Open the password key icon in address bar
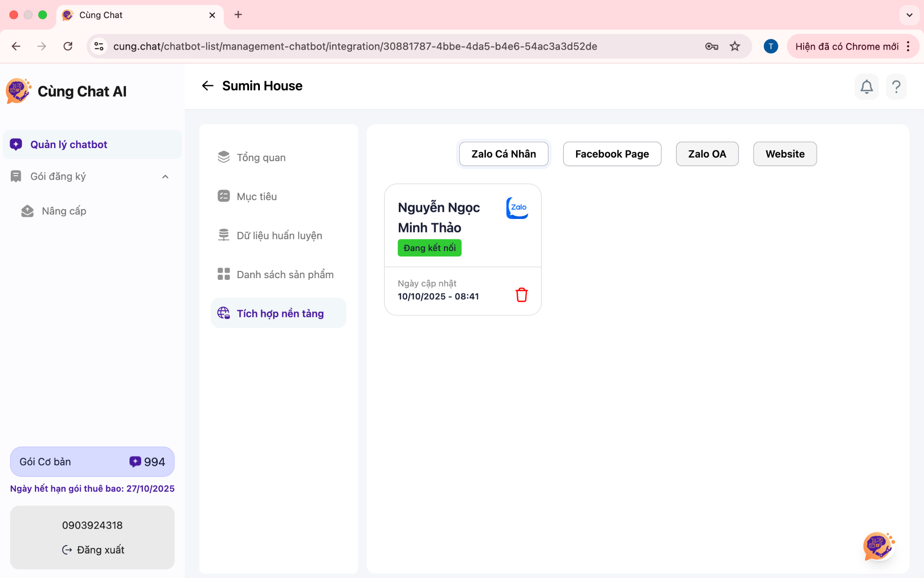The image size is (924, 578). [711, 46]
